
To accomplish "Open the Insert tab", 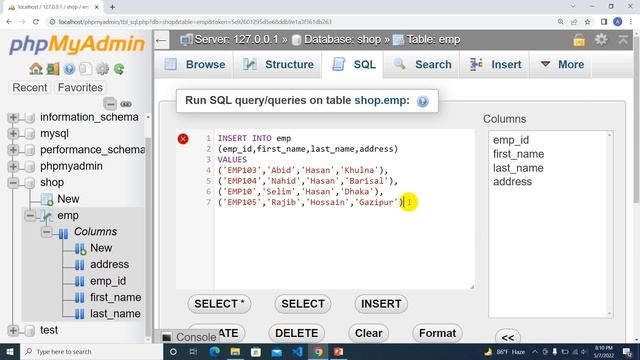I will tap(495, 64).
